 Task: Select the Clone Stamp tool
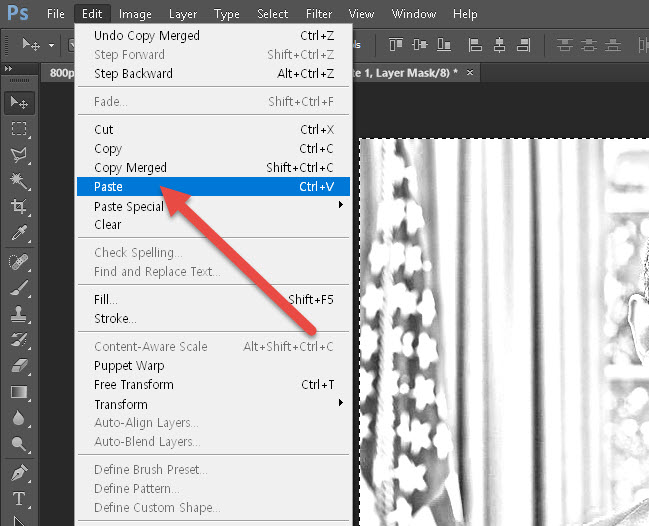tap(19, 314)
